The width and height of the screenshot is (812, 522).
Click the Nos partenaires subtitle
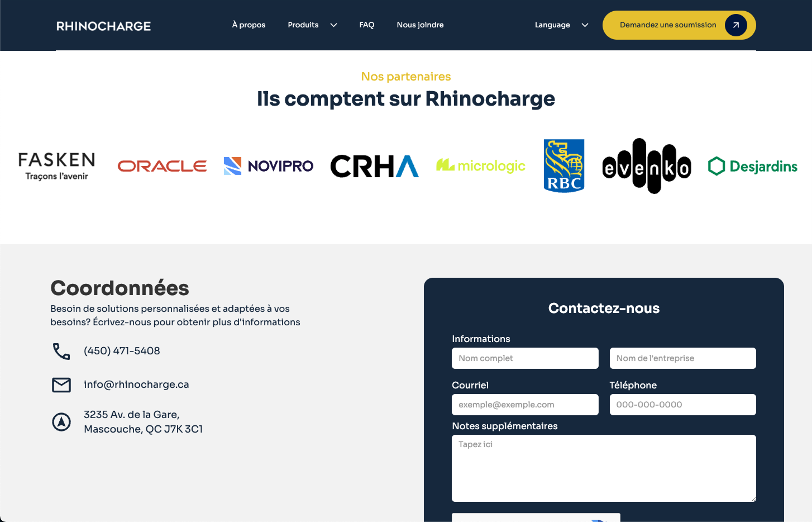pyautogui.click(x=406, y=77)
